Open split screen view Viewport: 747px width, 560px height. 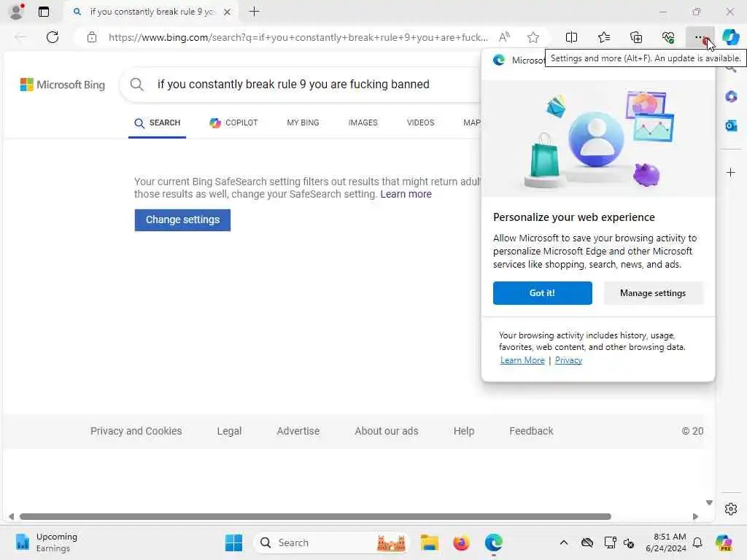coord(571,37)
